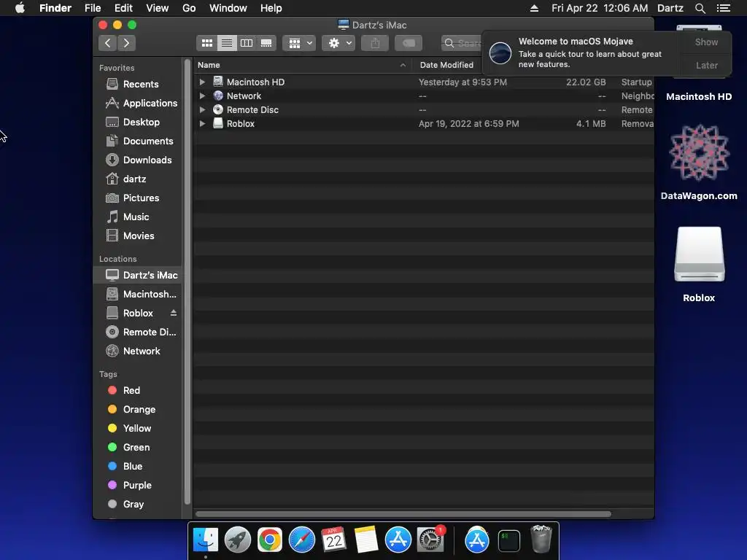The image size is (747, 560).
Task: Filter by the Blue tag
Action: (137, 467)
